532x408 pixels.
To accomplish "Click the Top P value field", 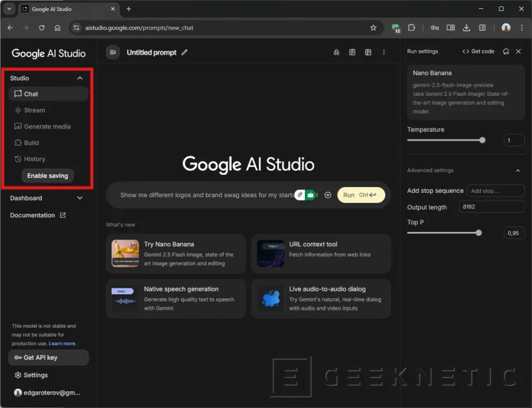I will pyautogui.click(x=514, y=233).
